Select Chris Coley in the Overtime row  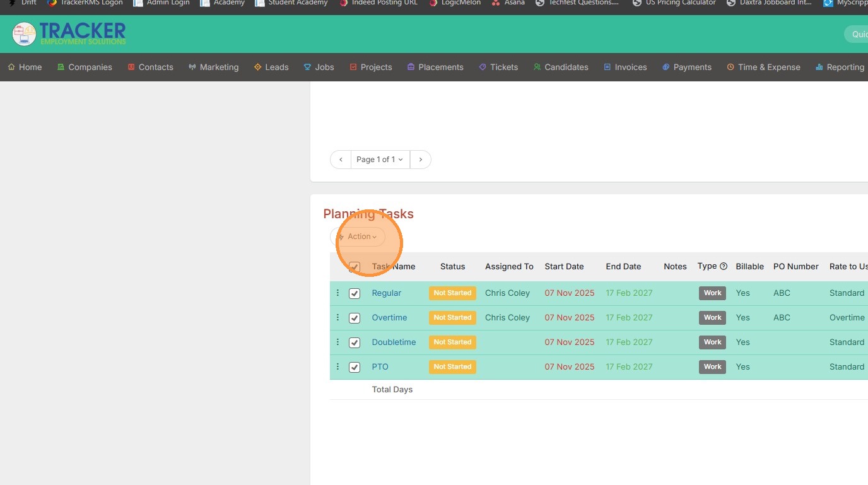507,317
